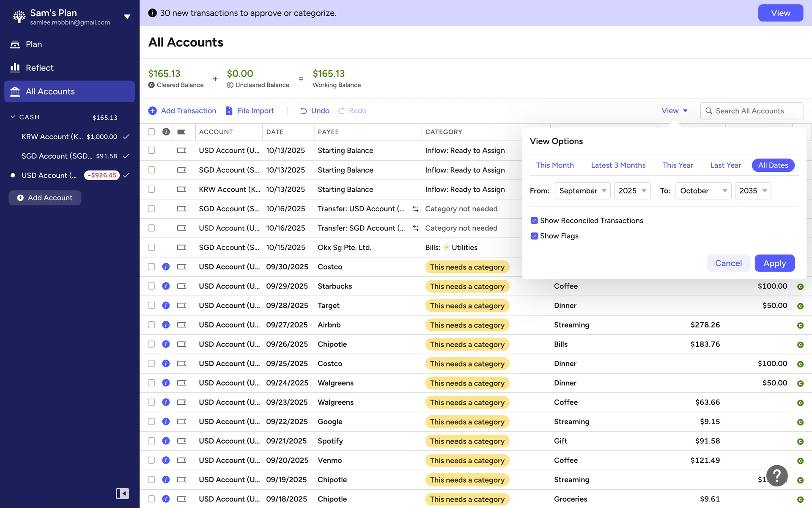Check the select-all transactions header checkbox
Screen dimensions: 812x508
(151, 132)
